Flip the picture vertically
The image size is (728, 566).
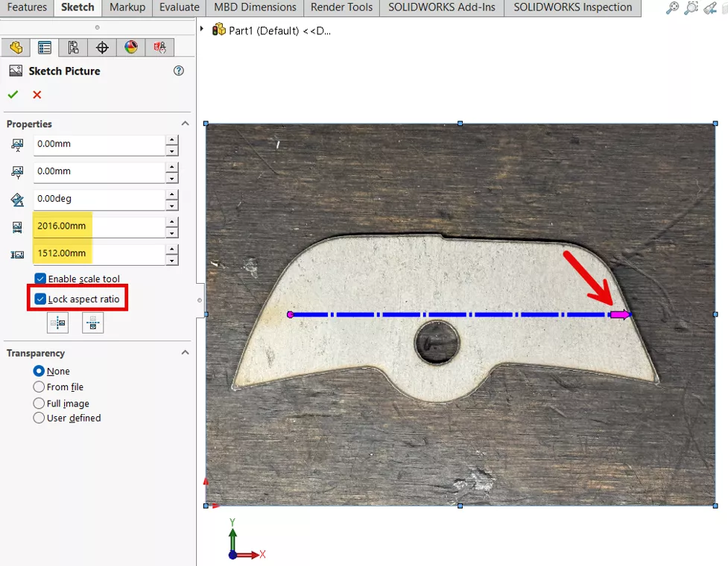pos(93,322)
